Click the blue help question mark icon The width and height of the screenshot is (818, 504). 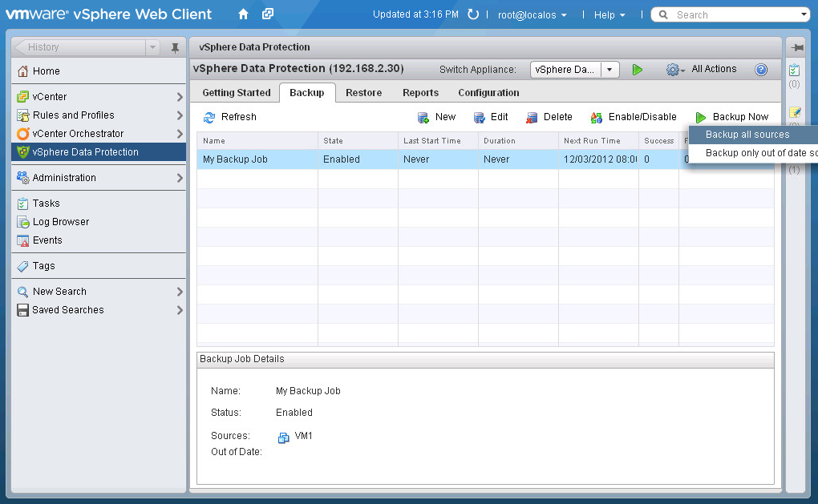coord(761,70)
